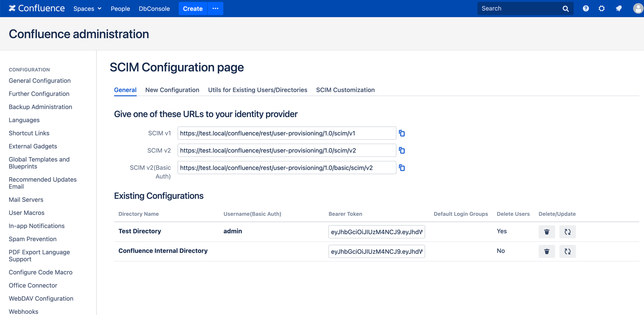Open the help question mark menu

(x=586, y=8)
